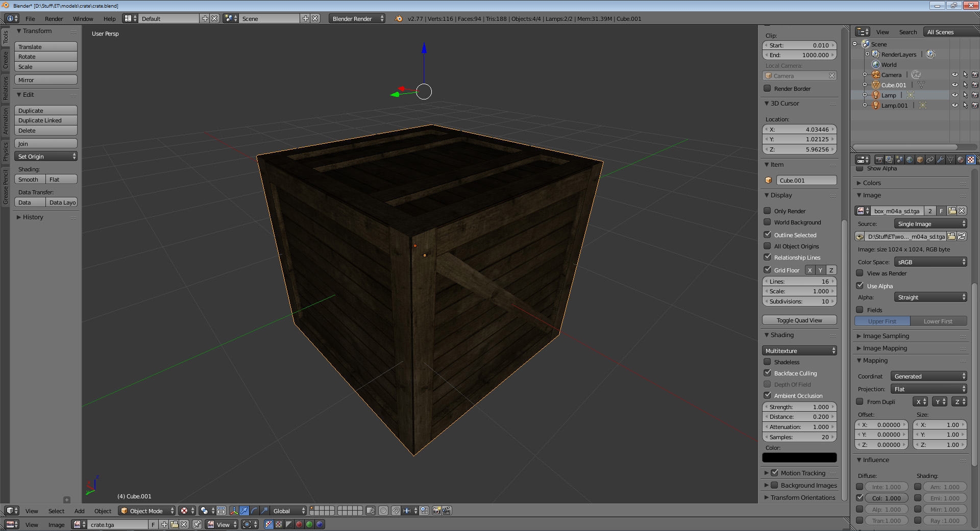
Task: Click the folder icon beside box_m04a_sd.tga
Action: 952,211
